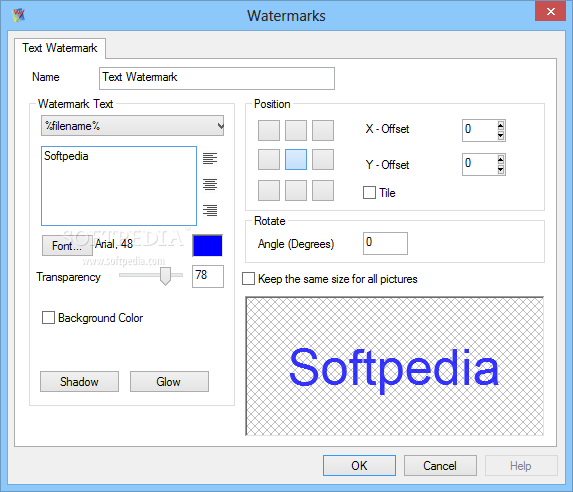Click the Transparency value field showing 78

(208, 276)
